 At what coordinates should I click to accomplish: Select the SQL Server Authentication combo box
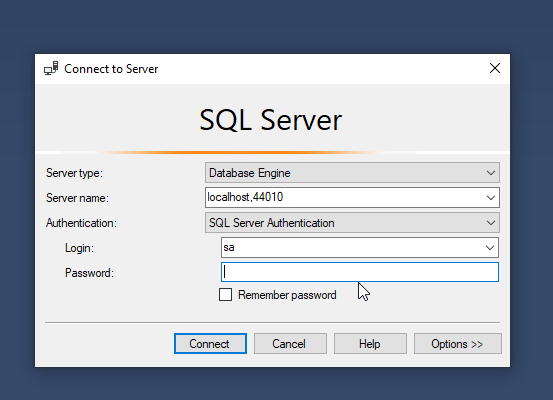point(352,223)
